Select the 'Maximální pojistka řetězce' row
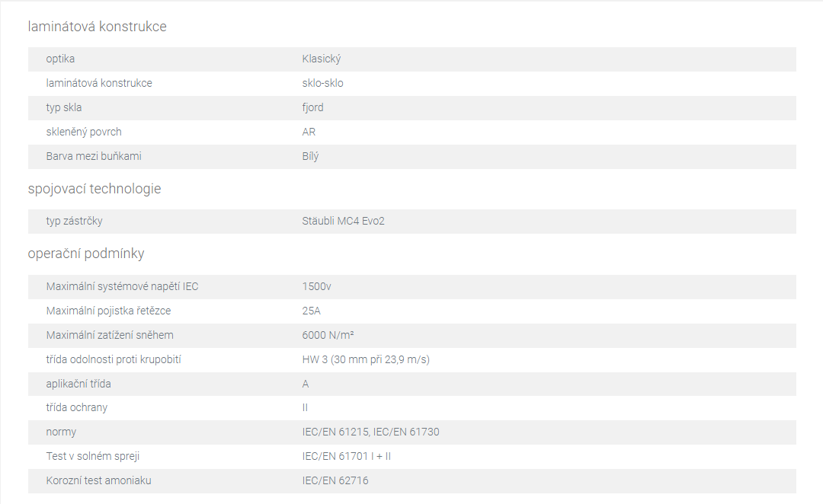 point(412,311)
